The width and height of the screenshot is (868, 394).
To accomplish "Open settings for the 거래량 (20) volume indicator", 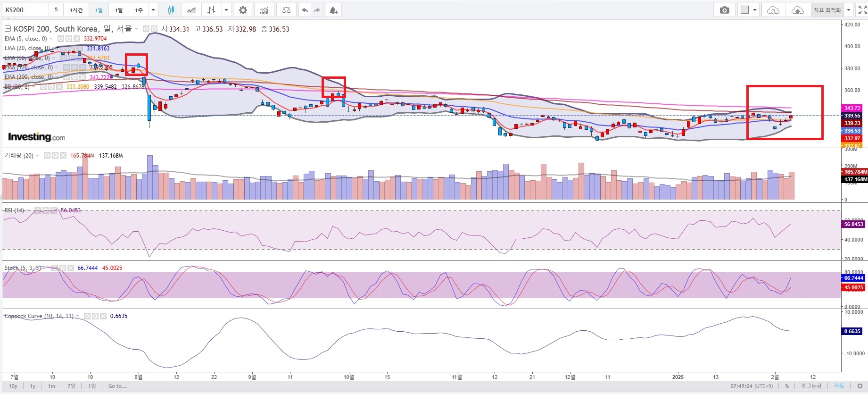I will [x=55, y=155].
